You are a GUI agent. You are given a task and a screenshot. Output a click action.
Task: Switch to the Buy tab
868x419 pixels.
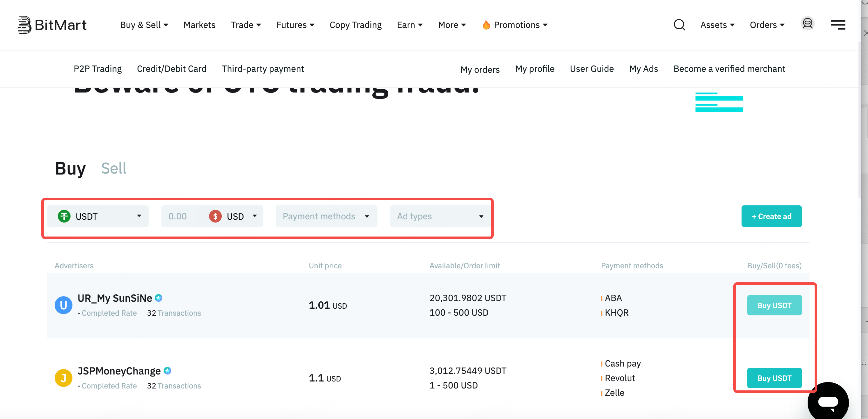point(70,168)
